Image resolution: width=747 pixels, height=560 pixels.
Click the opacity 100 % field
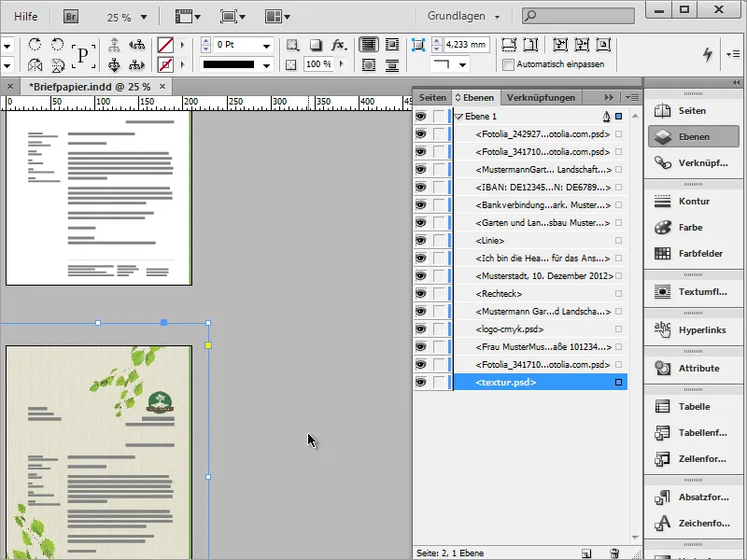click(x=318, y=64)
